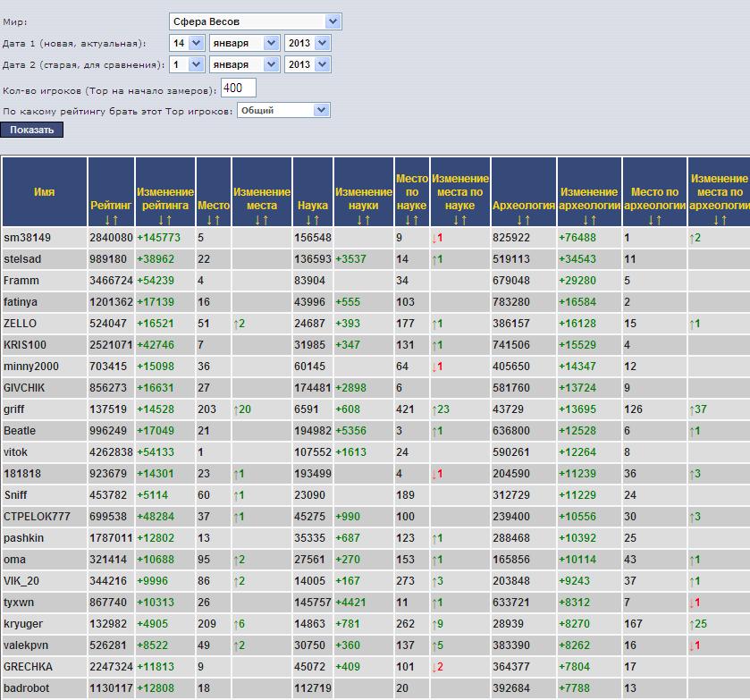Sort Рейтинг column with the up arrow

coord(115,220)
